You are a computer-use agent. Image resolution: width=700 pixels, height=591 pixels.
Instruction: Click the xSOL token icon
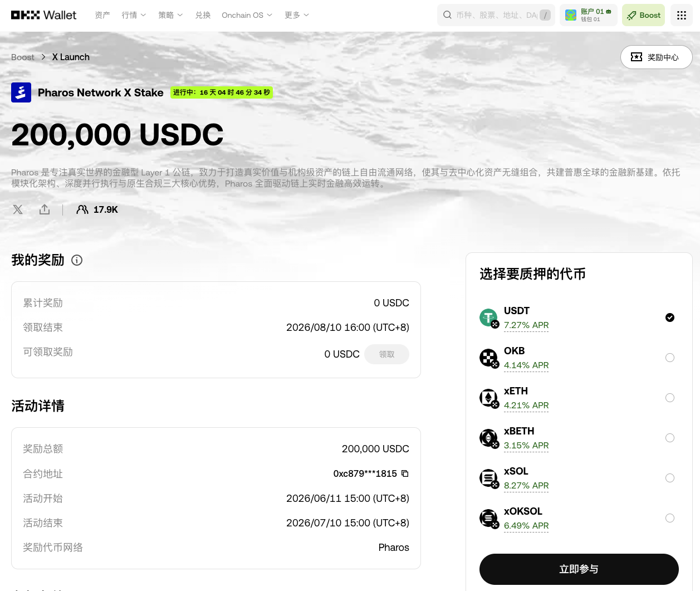point(489,478)
